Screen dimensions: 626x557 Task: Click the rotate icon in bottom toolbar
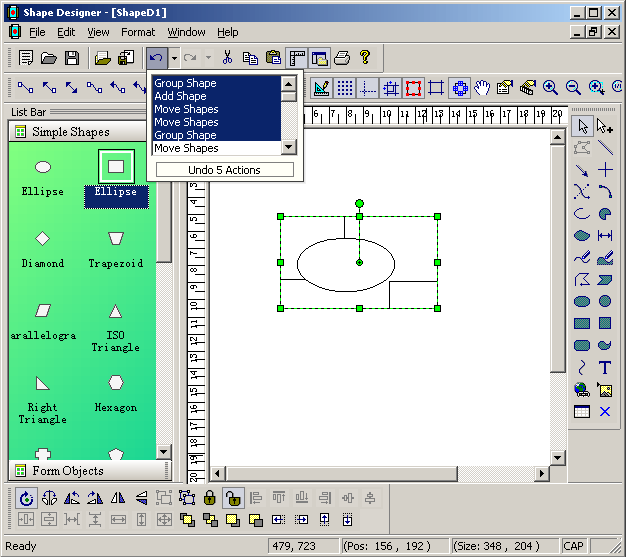[26, 498]
